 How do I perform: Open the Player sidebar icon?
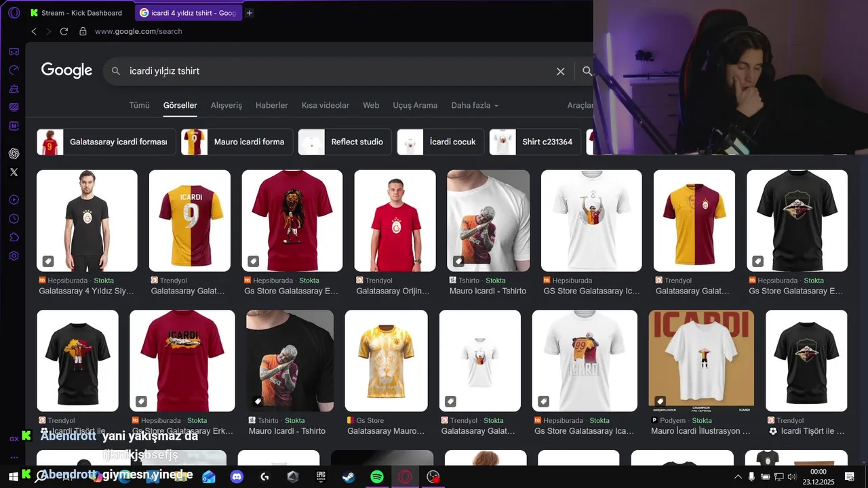[x=14, y=200]
